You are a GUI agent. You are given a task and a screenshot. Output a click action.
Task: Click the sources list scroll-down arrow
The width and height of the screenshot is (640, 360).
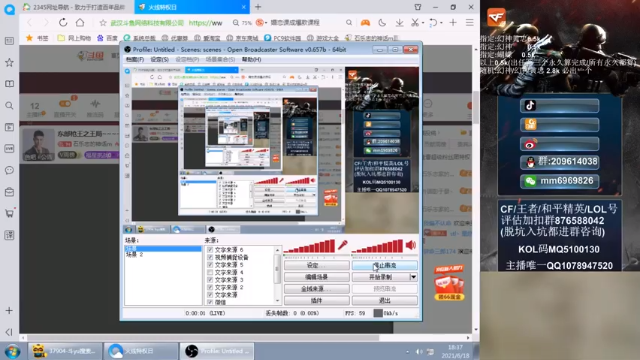[x=278, y=301]
